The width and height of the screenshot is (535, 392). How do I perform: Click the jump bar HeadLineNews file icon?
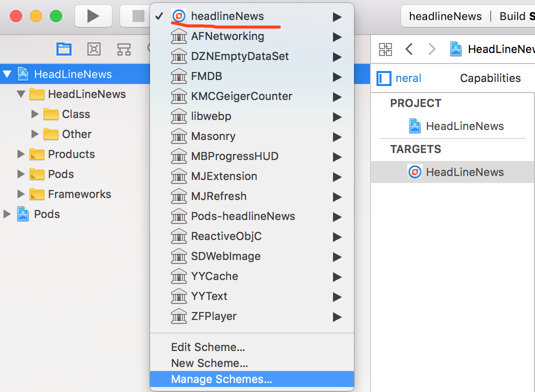tap(456, 49)
